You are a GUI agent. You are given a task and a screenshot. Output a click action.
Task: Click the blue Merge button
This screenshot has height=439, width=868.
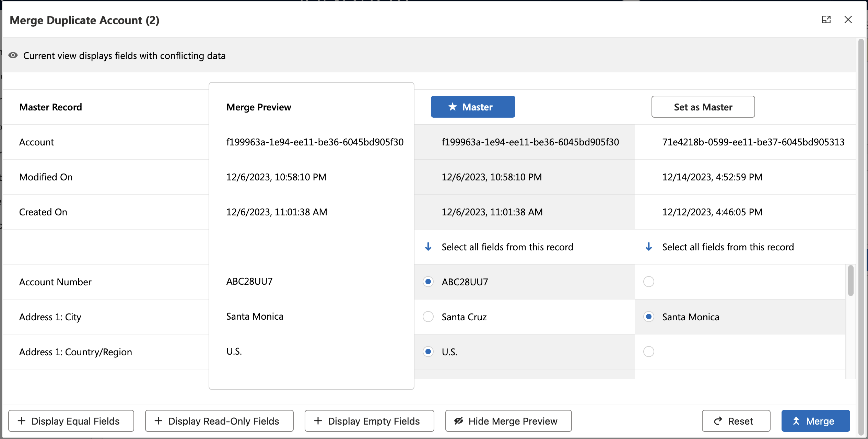(x=816, y=421)
